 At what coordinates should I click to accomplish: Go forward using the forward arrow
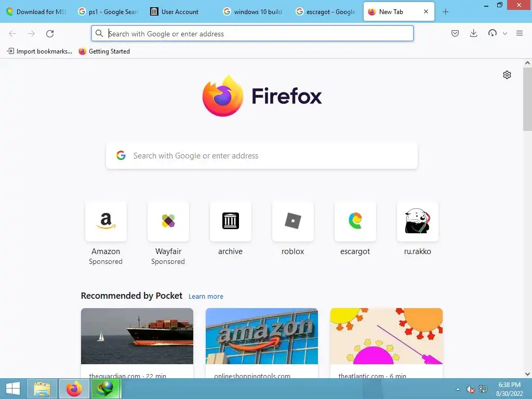pos(31,34)
